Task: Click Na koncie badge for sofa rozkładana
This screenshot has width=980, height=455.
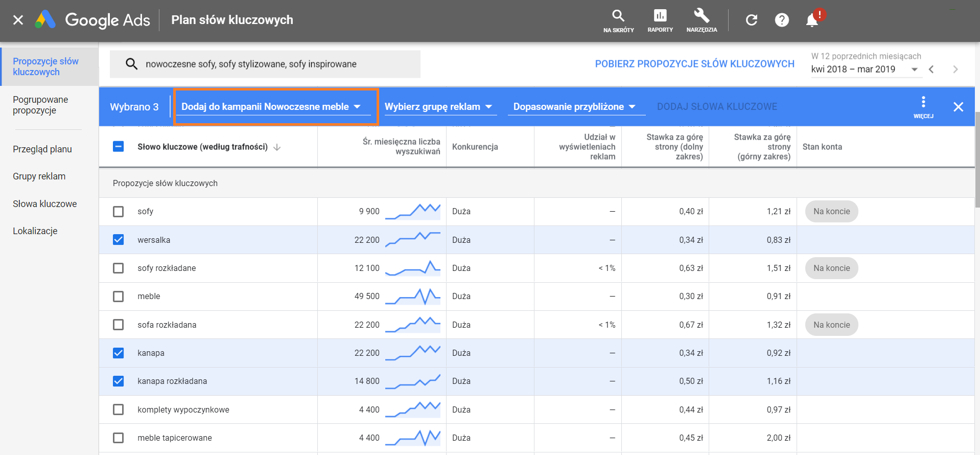Action: coord(832,325)
